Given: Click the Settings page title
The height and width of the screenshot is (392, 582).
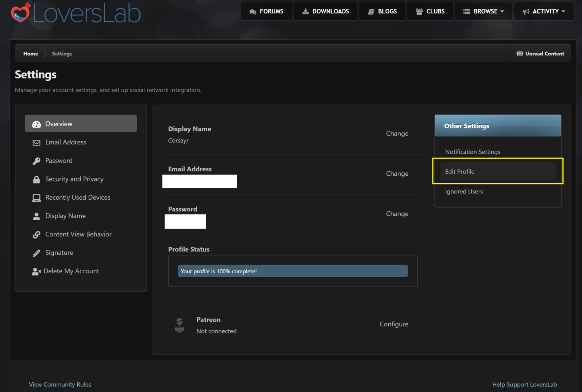Looking at the screenshot, I should 36,74.
